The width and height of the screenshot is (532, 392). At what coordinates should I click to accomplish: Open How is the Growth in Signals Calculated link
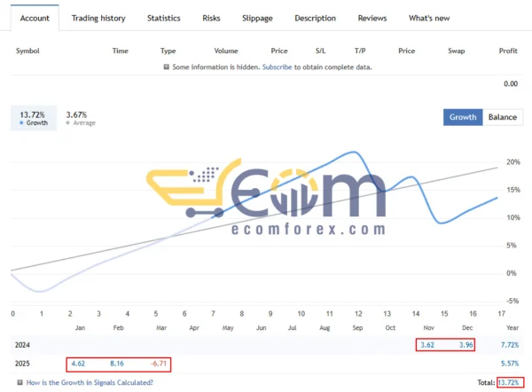point(90,382)
